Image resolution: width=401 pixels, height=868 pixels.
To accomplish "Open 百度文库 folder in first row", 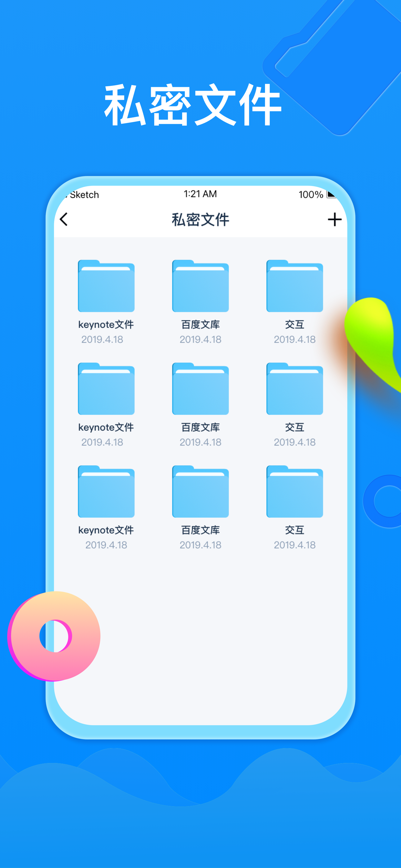I will (x=200, y=286).
